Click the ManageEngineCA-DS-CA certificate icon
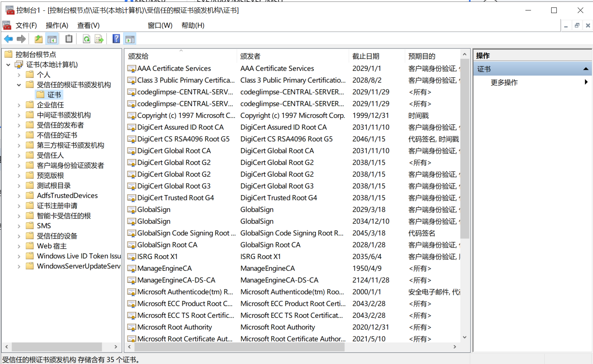593x364 pixels. point(131,280)
